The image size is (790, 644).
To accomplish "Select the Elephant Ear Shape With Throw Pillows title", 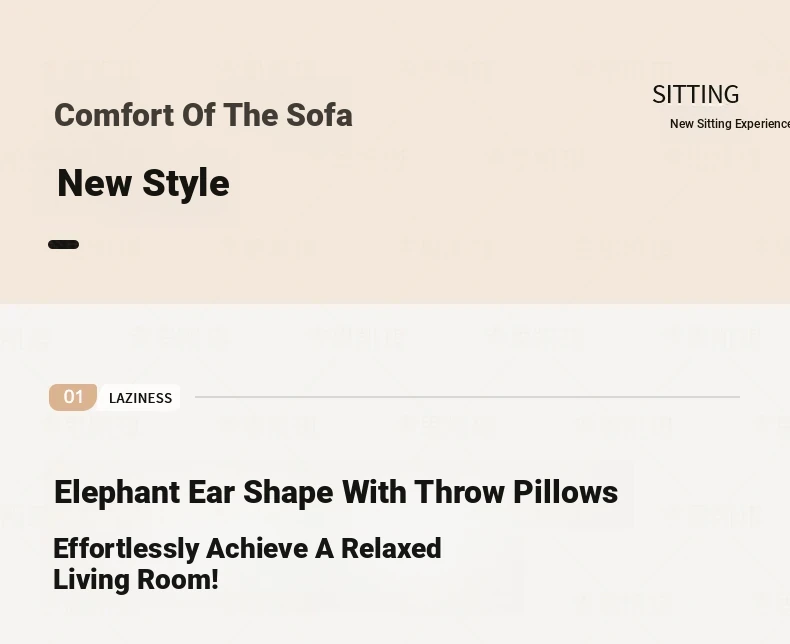I will (x=336, y=492).
